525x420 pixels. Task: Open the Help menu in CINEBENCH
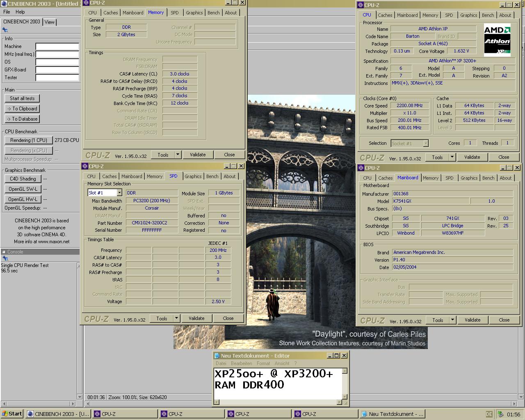20,12
